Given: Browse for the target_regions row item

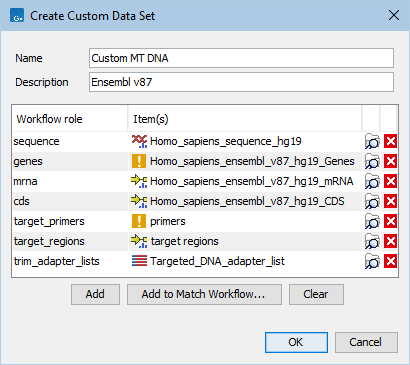Looking at the screenshot, I should (x=372, y=241).
